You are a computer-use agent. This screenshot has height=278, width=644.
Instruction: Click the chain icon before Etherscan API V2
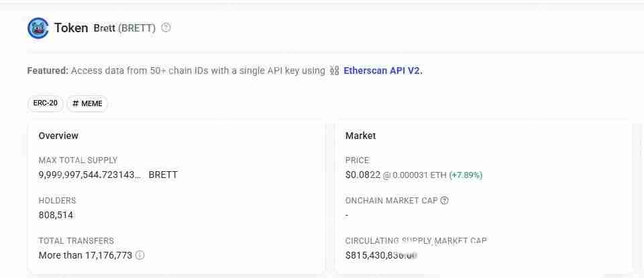tap(334, 71)
